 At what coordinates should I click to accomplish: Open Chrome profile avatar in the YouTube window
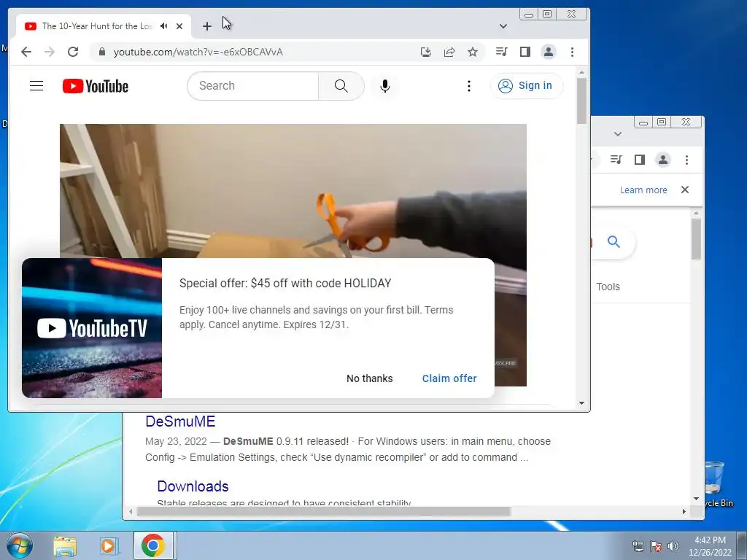click(549, 52)
